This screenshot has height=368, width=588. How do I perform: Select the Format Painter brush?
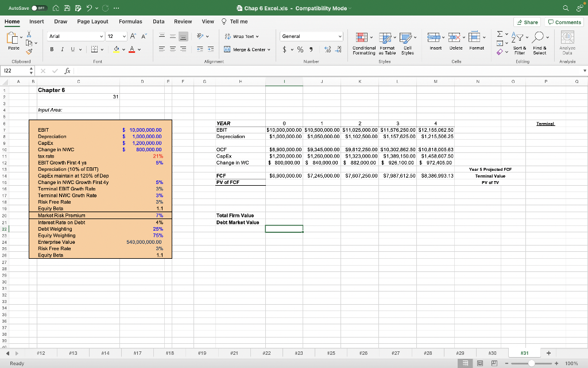tap(29, 51)
